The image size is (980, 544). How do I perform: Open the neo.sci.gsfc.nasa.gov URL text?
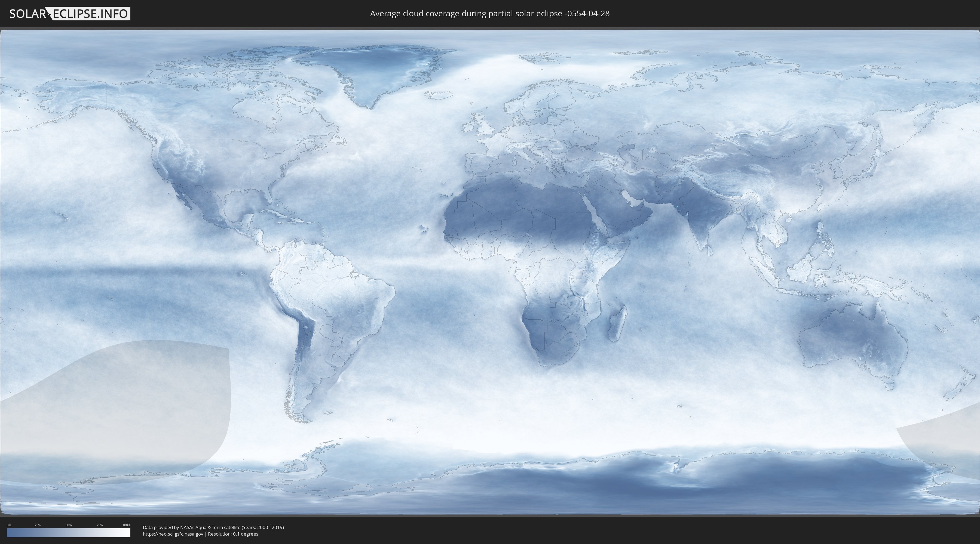173,534
